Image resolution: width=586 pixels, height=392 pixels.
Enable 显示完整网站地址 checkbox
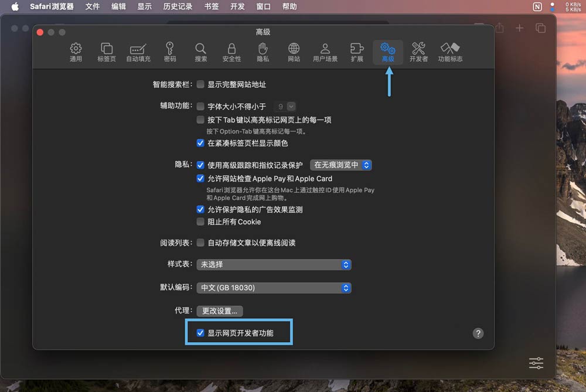[200, 84]
